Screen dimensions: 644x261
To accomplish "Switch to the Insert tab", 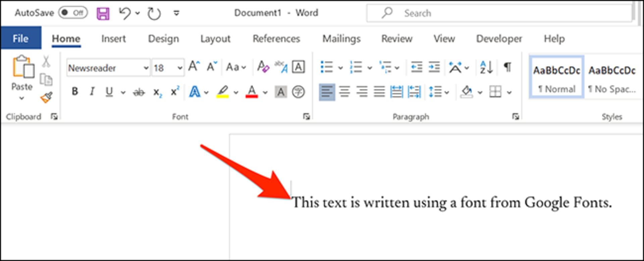I will 113,39.
